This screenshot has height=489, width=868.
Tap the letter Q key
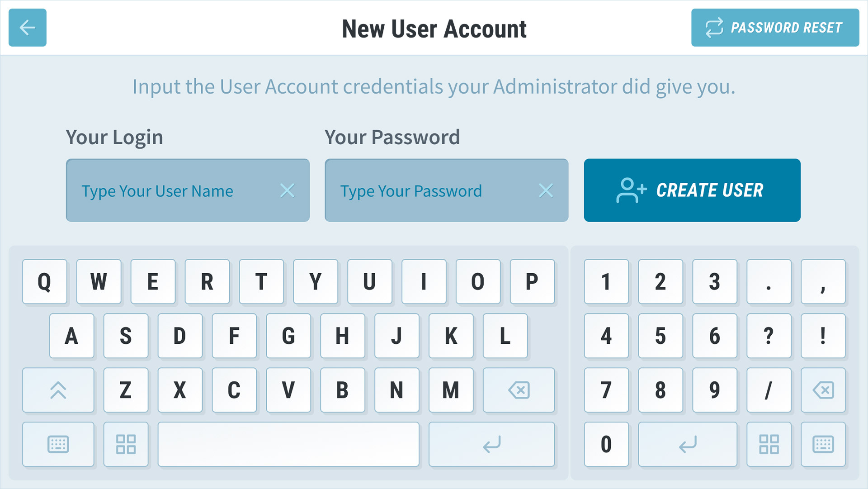coord(45,281)
